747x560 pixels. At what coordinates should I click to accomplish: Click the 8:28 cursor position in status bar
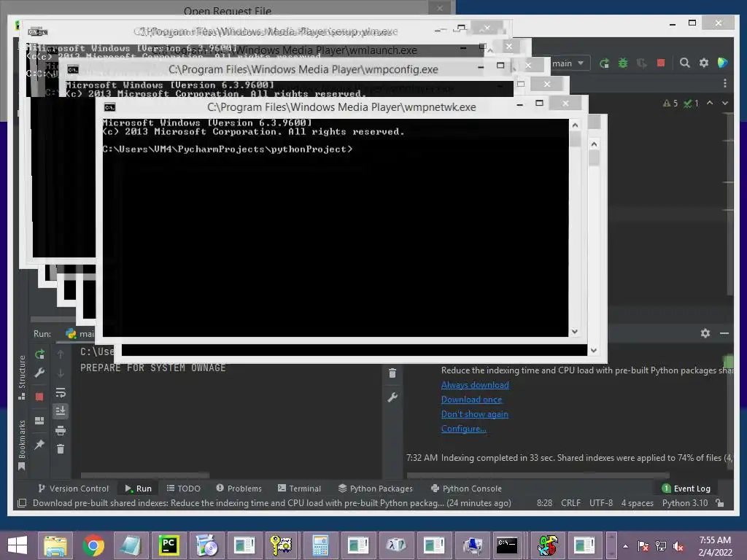544,503
